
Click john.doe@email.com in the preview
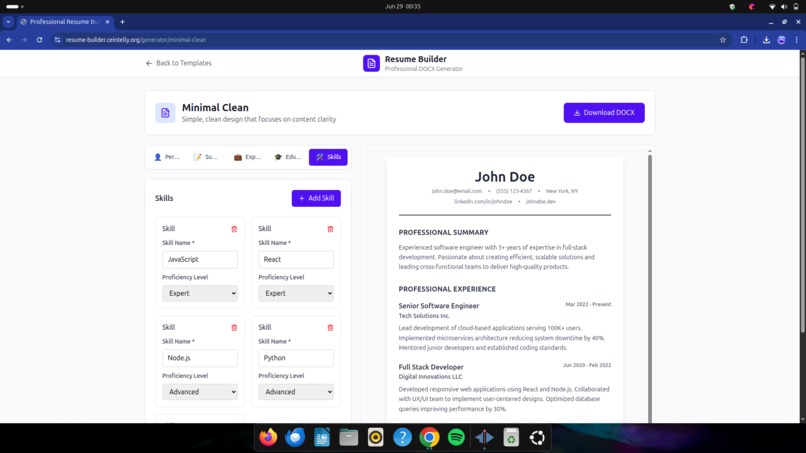pos(456,191)
